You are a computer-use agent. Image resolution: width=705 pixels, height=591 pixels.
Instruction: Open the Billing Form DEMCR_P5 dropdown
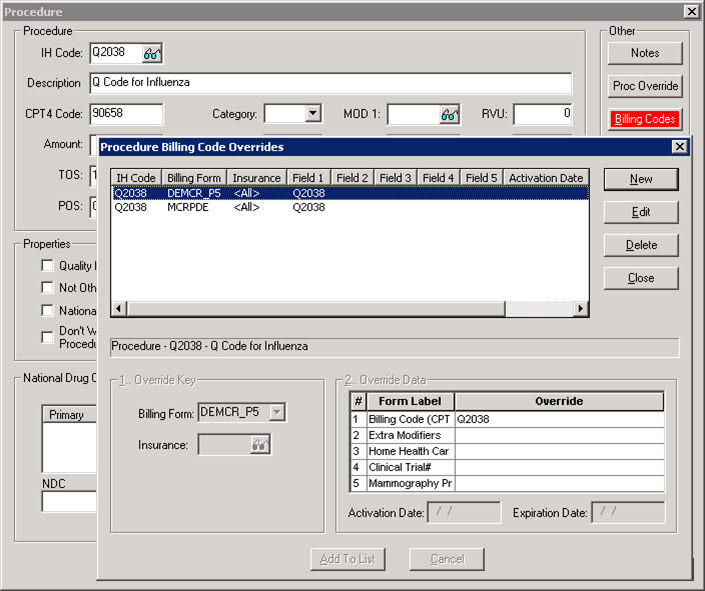coord(277,412)
